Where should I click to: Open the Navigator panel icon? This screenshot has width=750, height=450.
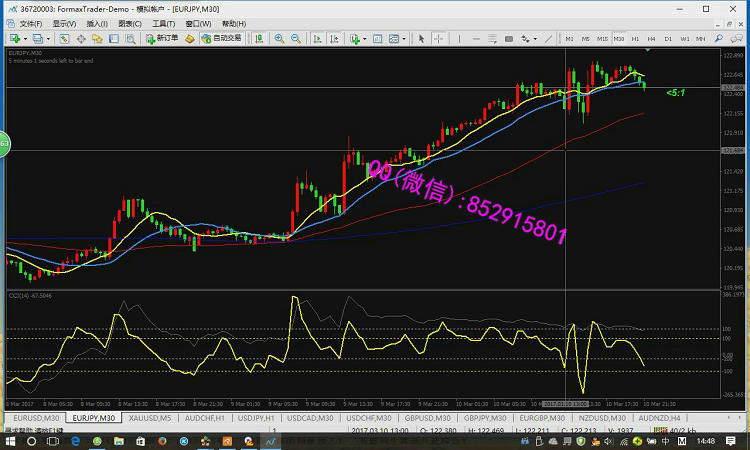[98, 38]
